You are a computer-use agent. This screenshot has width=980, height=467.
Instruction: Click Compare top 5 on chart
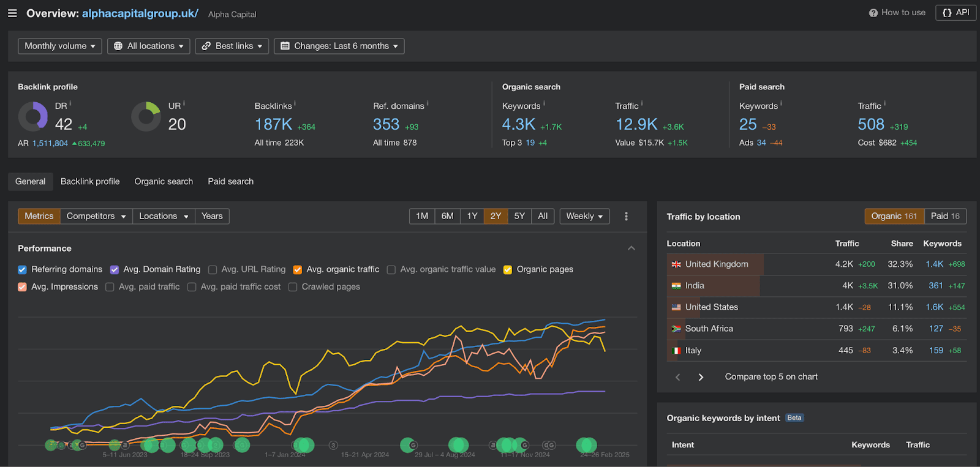[771, 377]
